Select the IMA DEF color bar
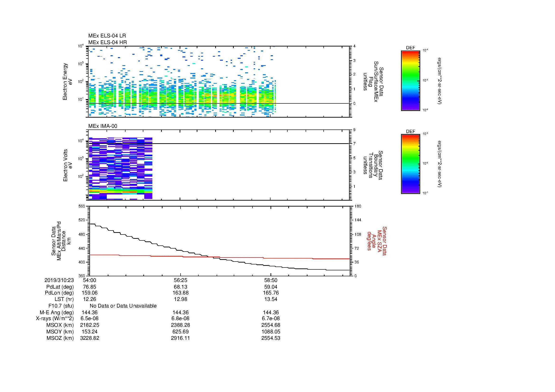 tap(410, 164)
